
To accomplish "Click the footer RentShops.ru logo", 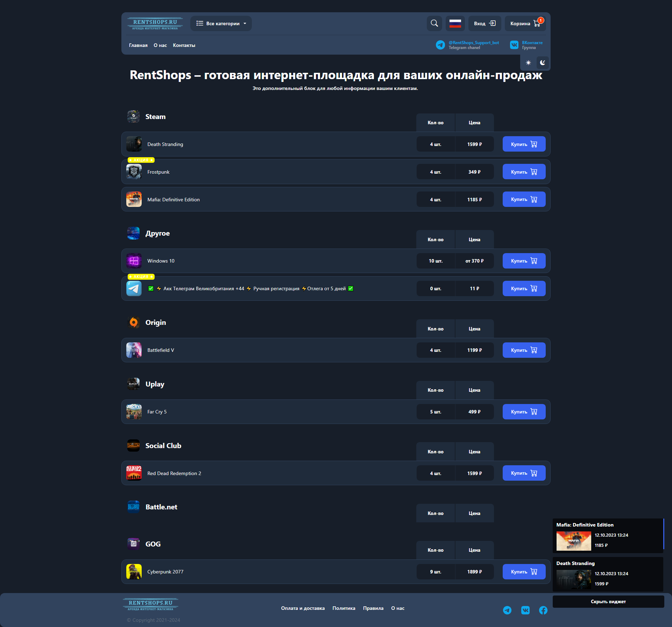I will (151, 605).
